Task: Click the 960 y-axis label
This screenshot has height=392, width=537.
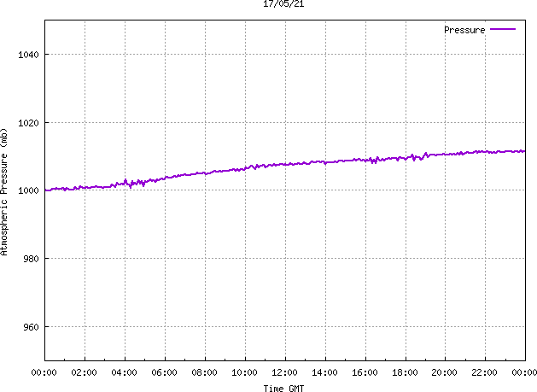Action: 32,327
